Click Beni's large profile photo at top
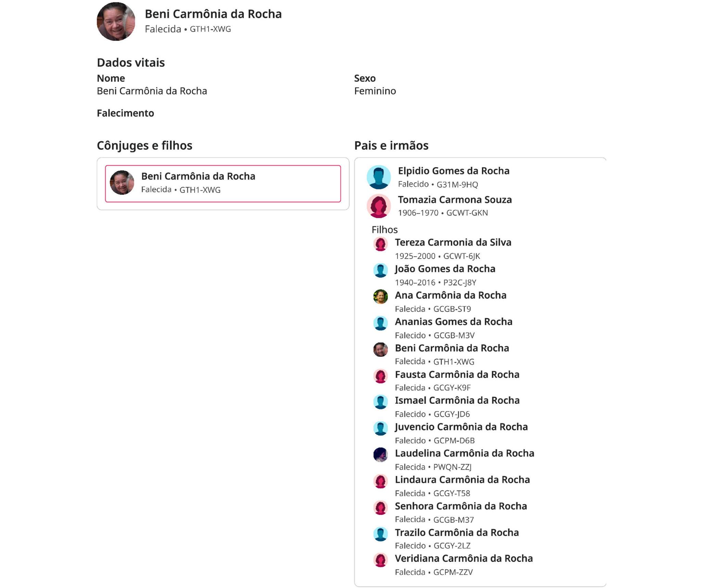 pos(116,22)
